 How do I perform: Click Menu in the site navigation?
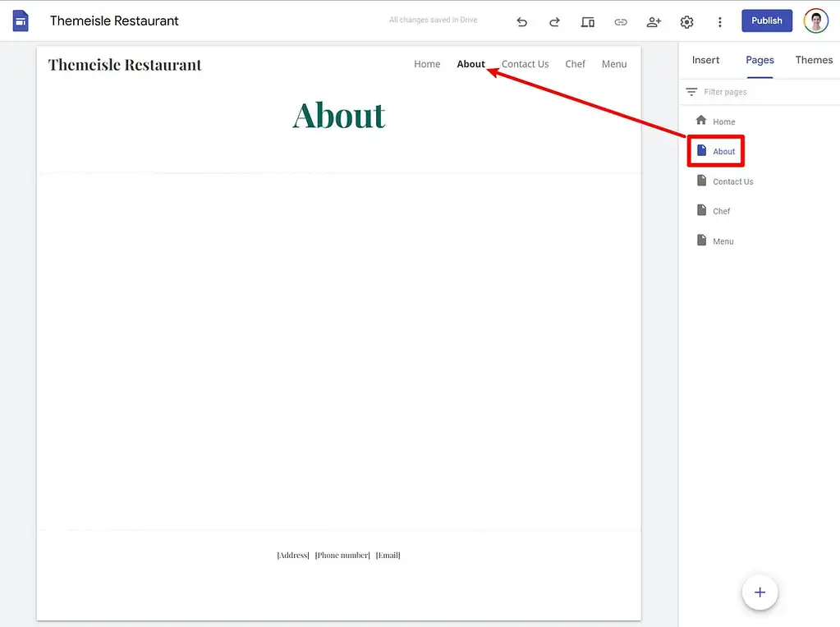pos(614,64)
